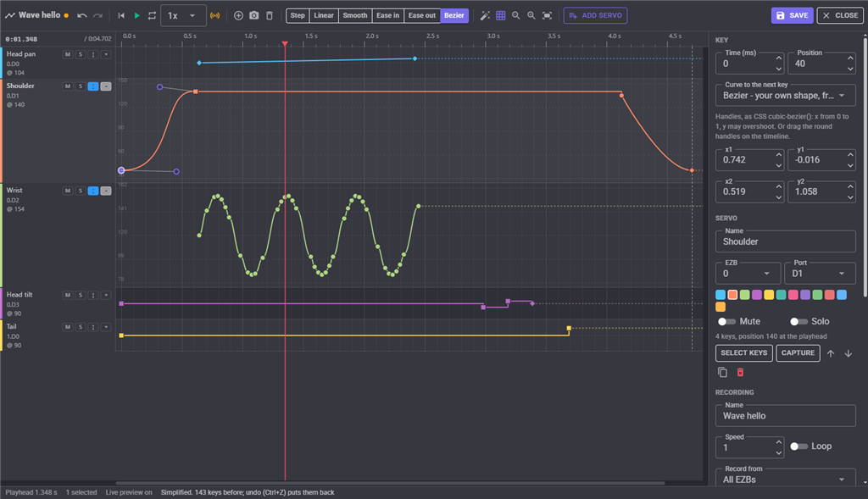
Task: Open the EZB dropdown
Action: pos(748,274)
